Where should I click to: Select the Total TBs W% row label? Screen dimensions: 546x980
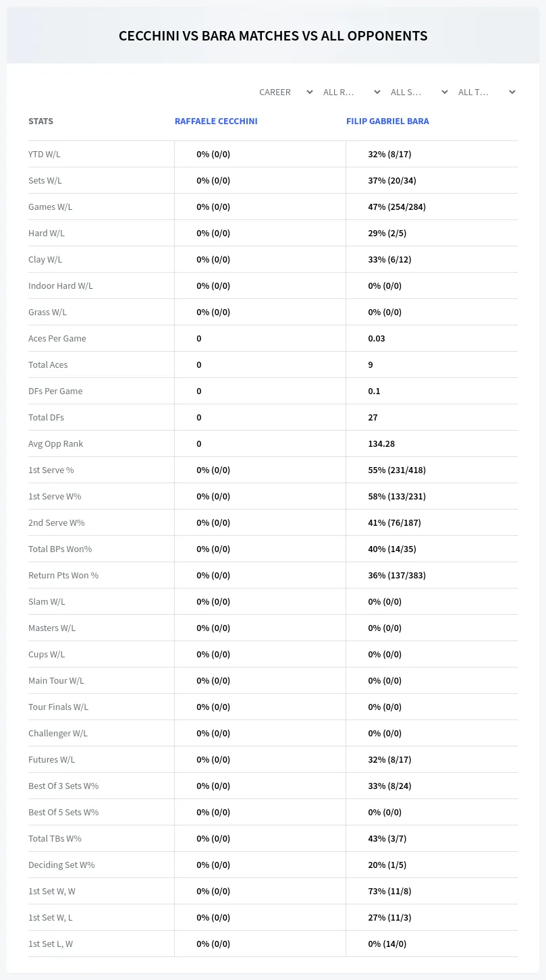pyautogui.click(x=55, y=838)
